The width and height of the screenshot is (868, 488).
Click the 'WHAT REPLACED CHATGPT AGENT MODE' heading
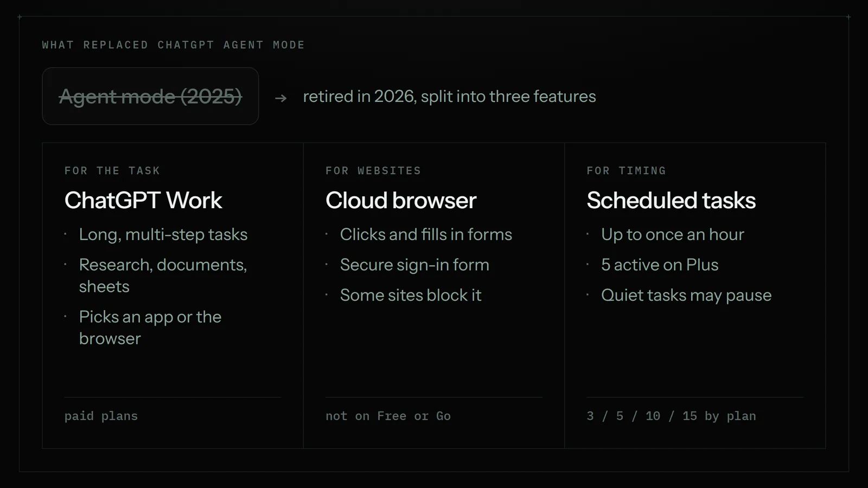click(173, 45)
